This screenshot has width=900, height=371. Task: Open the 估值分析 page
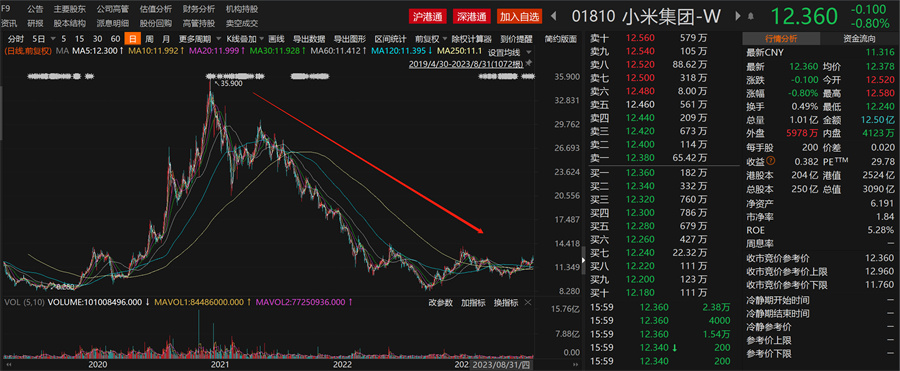156,9
